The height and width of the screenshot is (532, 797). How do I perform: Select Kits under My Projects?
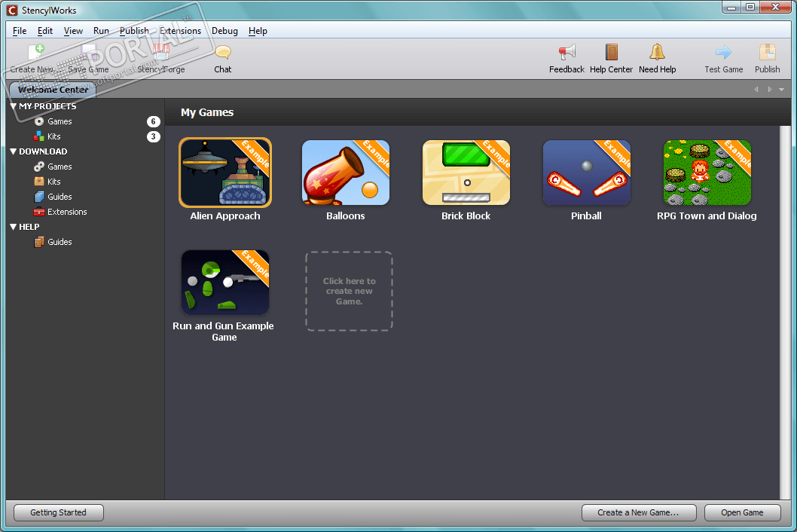click(x=54, y=136)
